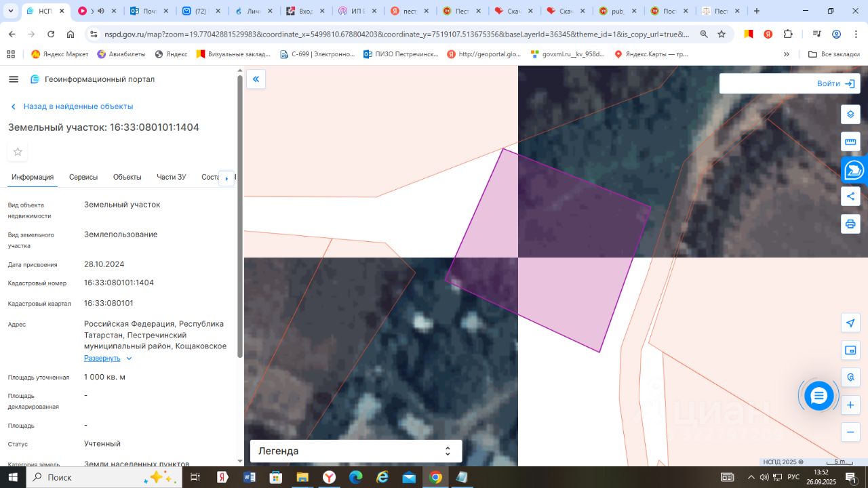868x488 pixels.
Task: Open the Все закладки bookmarks folder
Action: click(834, 54)
